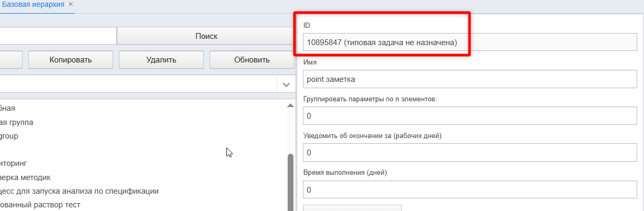Click the ID label text
Image resolution: width=644 pixels, height=211 pixels.
point(307,25)
